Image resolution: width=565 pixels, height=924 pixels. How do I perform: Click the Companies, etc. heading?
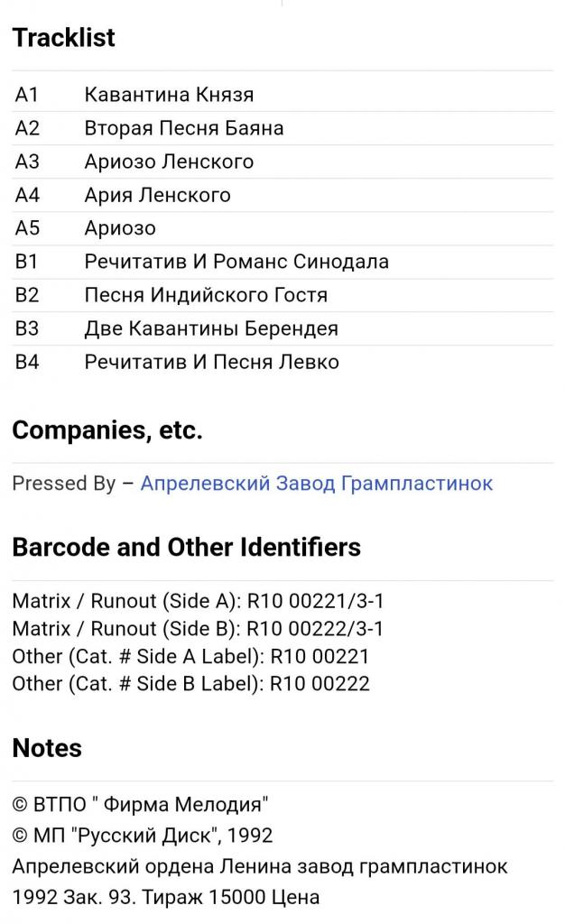[x=107, y=430]
